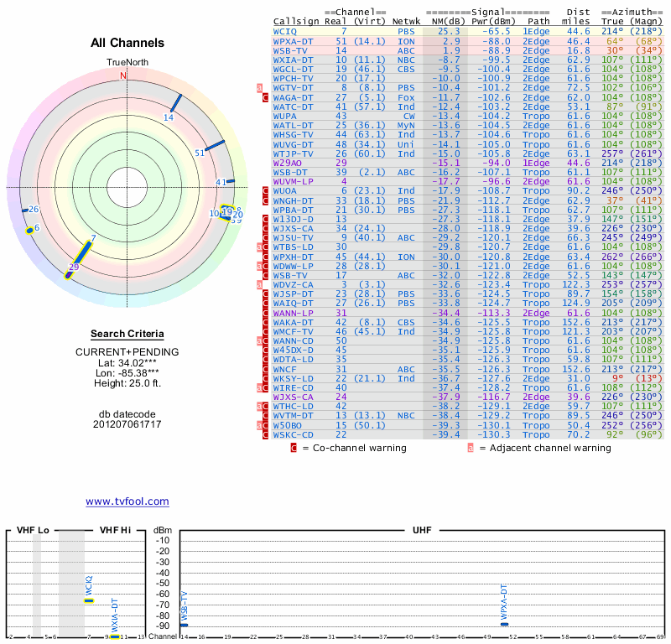
Task: Select the WCIQ callsign in the table
Action: tap(285, 31)
